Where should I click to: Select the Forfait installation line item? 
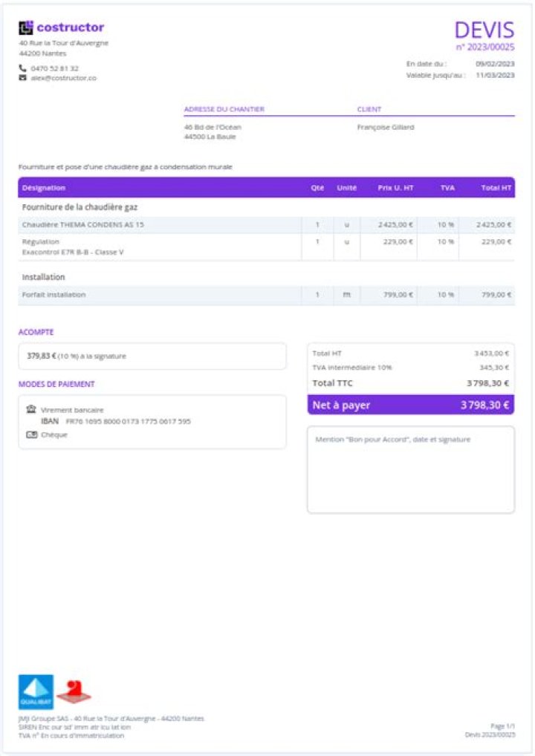coord(53,295)
